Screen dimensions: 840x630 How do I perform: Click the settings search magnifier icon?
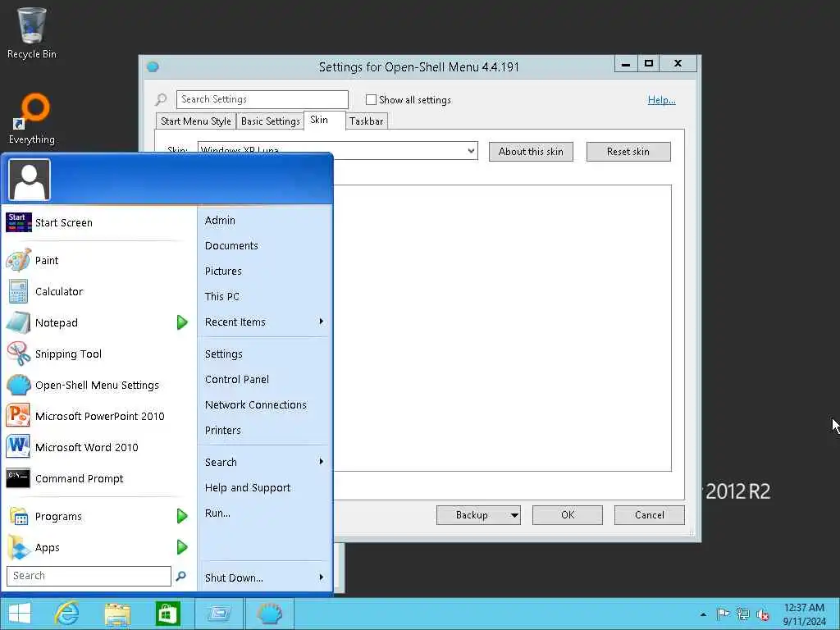pos(161,99)
